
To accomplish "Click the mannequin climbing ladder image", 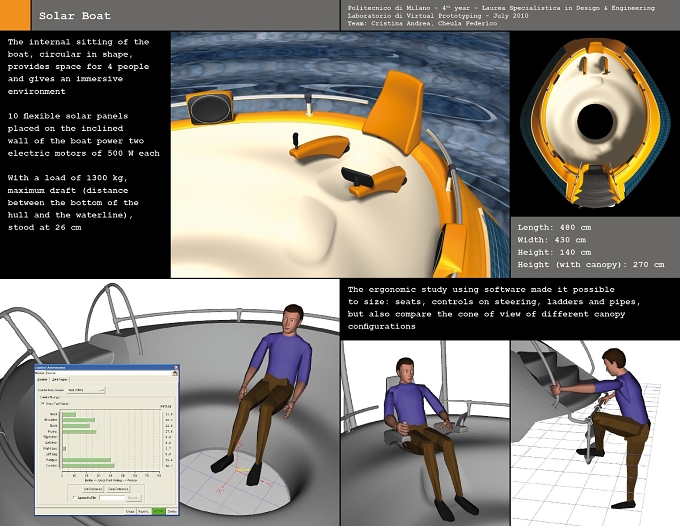I will pos(595,433).
